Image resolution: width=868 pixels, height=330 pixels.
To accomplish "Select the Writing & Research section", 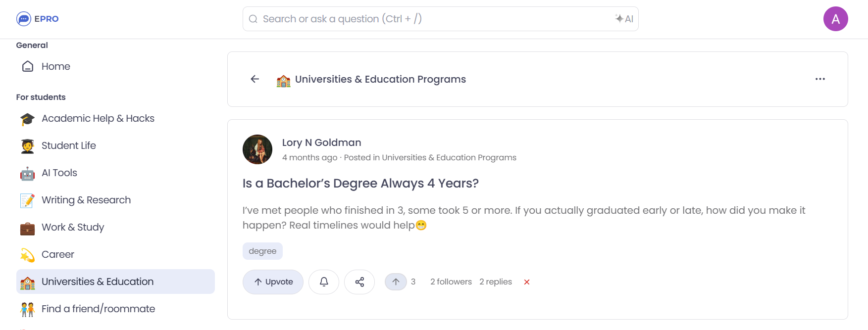I will pyautogui.click(x=86, y=200).
